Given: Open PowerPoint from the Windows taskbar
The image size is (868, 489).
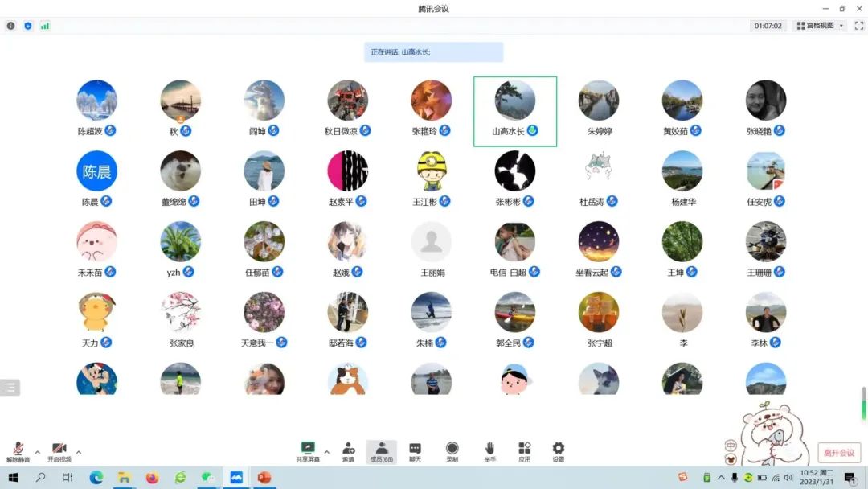Looking at the screenshot, I should coord(264,478).
